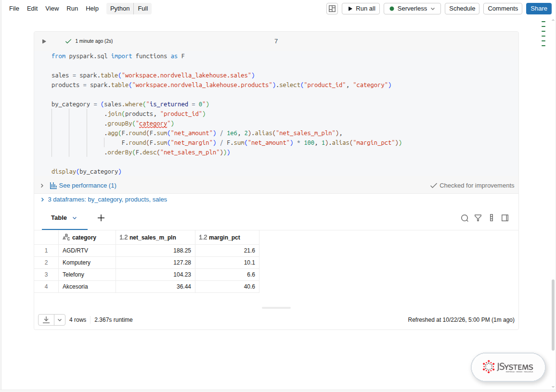
Task: Click the green success checkmark status
Action: [68, 41]
